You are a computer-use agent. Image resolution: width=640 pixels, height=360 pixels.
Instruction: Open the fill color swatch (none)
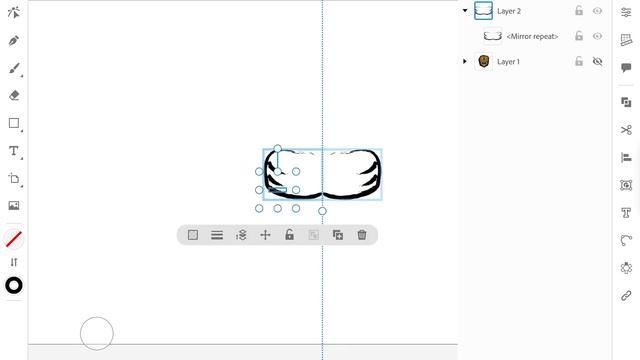coord(13,239)
